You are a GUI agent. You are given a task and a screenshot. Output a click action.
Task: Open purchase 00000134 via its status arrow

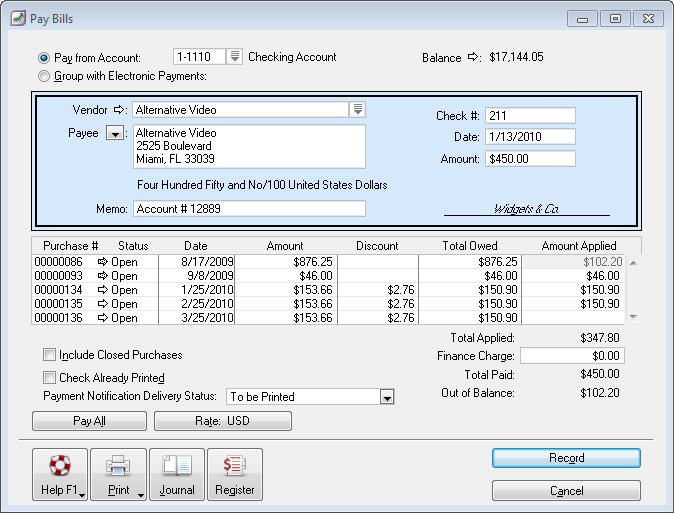pos(102,290)
